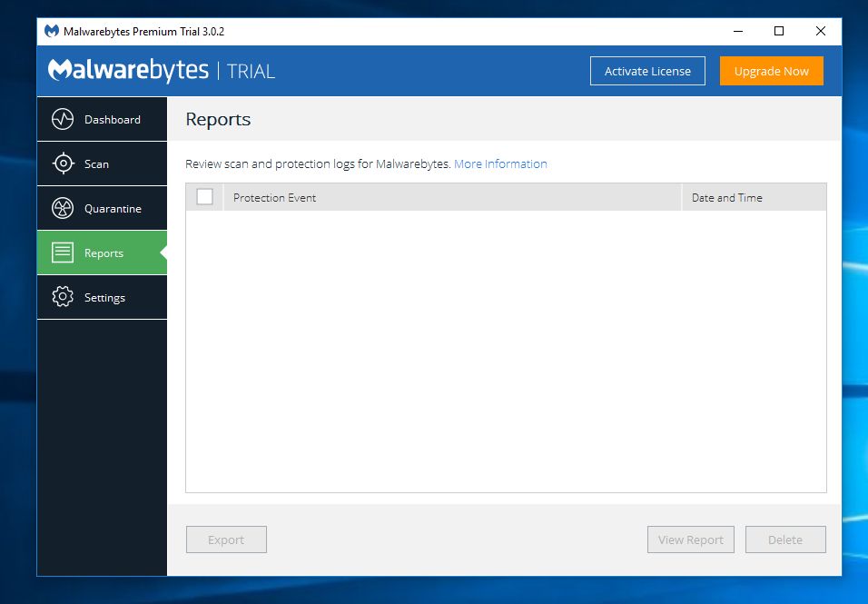Image resolution: width=868 pixels, height=604 pixels.
Task: Click the TRIAL label in header
Action: point(251,72)
